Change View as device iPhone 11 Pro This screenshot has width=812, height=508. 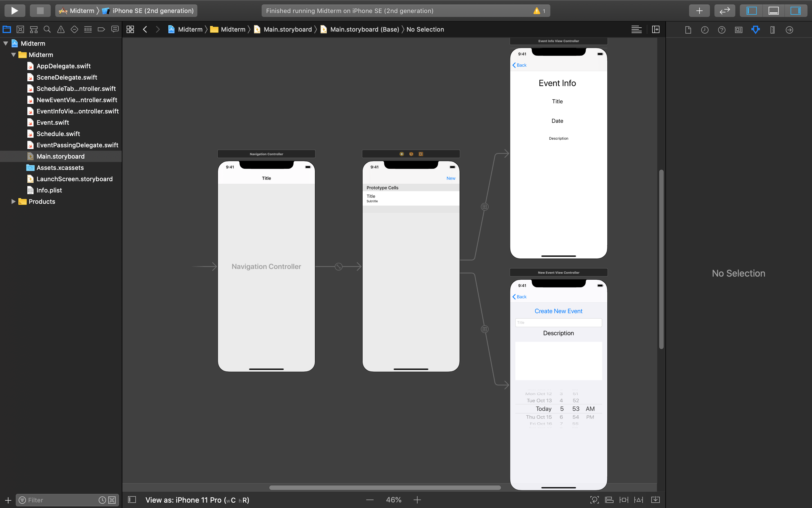197,500
